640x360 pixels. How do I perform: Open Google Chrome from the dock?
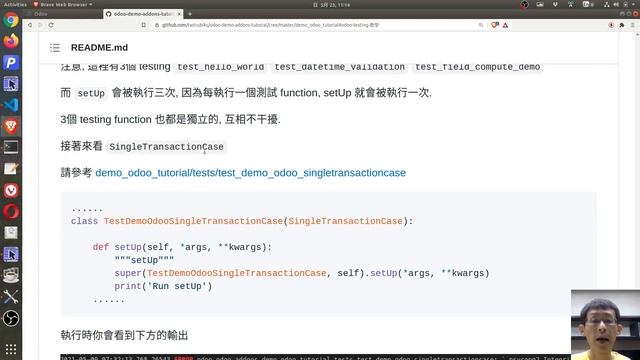[11, 20]
